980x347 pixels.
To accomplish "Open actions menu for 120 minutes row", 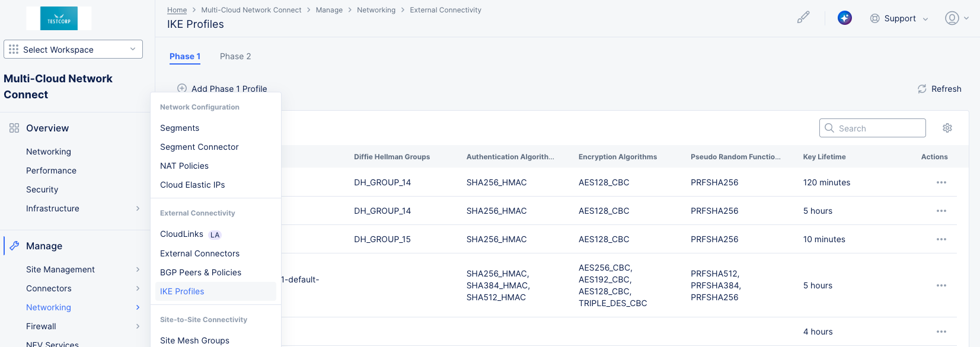I will click(941, 182).
